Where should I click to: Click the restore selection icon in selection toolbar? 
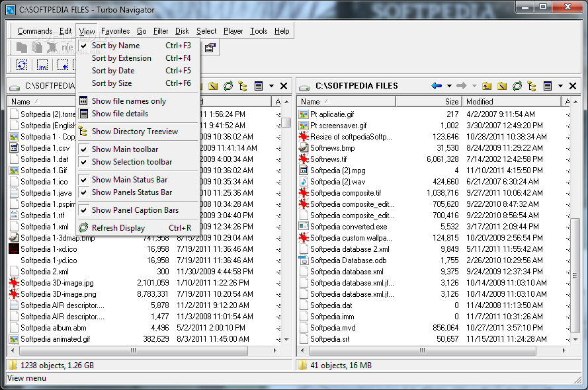[22, 65]
